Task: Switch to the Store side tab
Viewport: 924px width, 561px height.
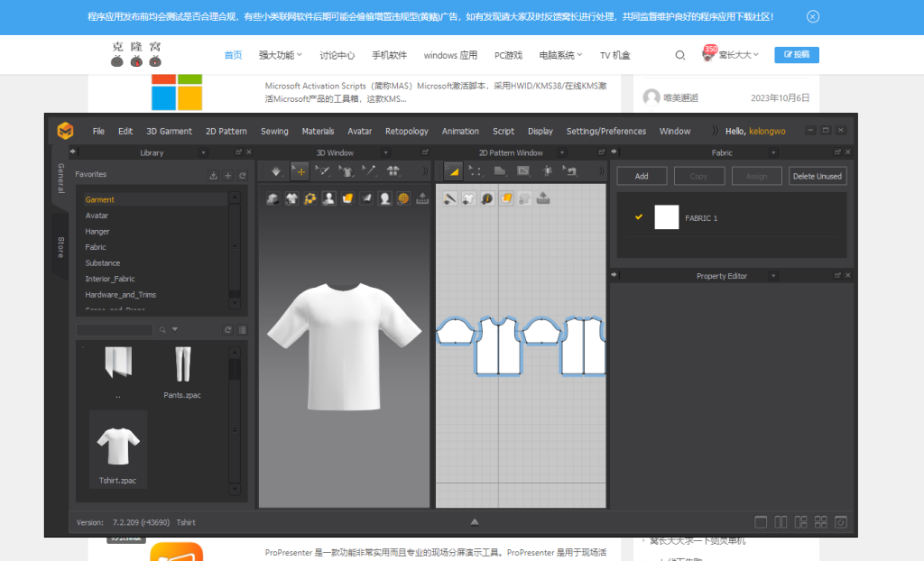Action: tap(60, 247)
